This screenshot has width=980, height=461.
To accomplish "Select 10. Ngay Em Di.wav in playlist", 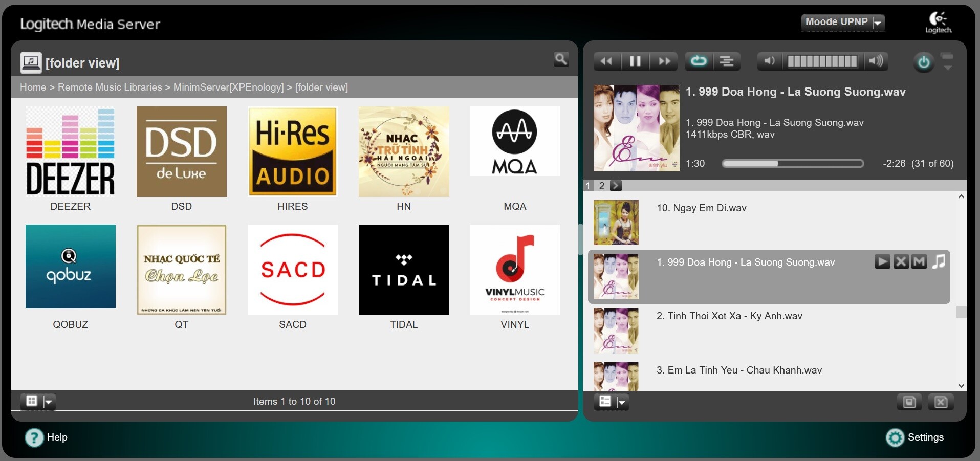I will [702, 208].
